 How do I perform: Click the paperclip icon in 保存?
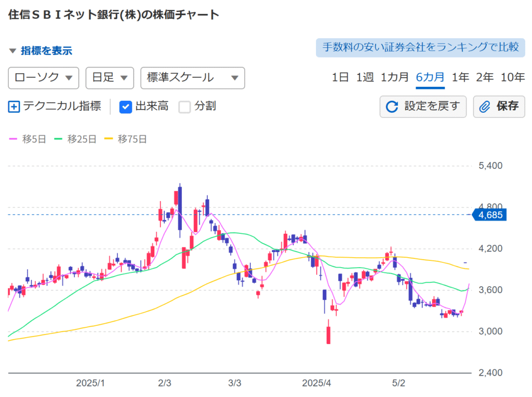coord(485,107)
